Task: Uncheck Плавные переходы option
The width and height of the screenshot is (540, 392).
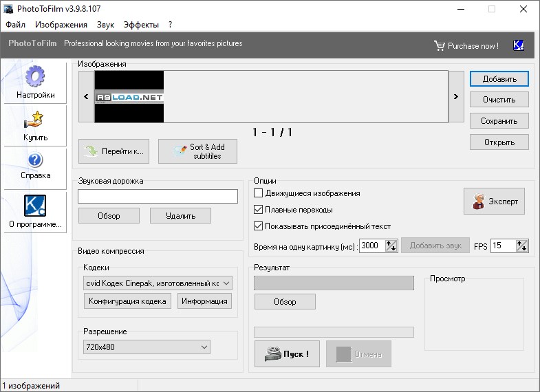Action: tap(259, 210)
